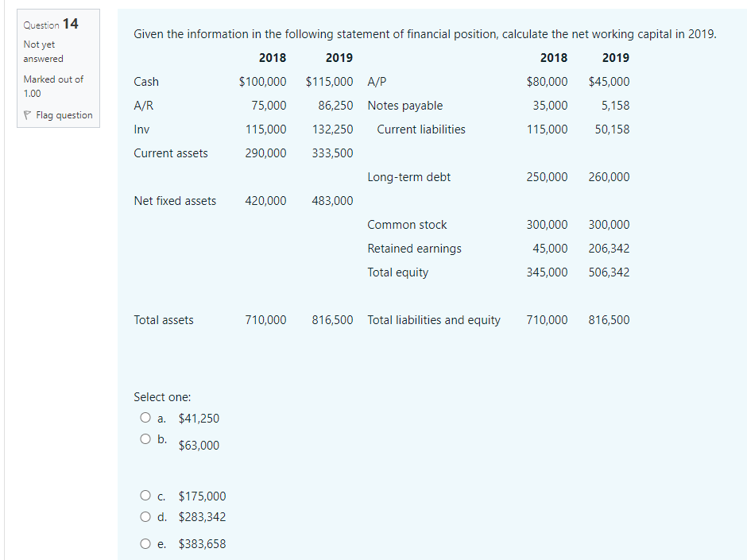Click the Total assets label
This screenshot has height=560, width=747.
(x=164, y=319)
